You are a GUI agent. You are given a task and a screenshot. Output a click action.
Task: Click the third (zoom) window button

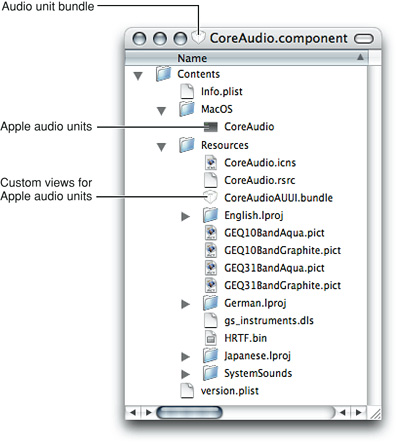180,39
